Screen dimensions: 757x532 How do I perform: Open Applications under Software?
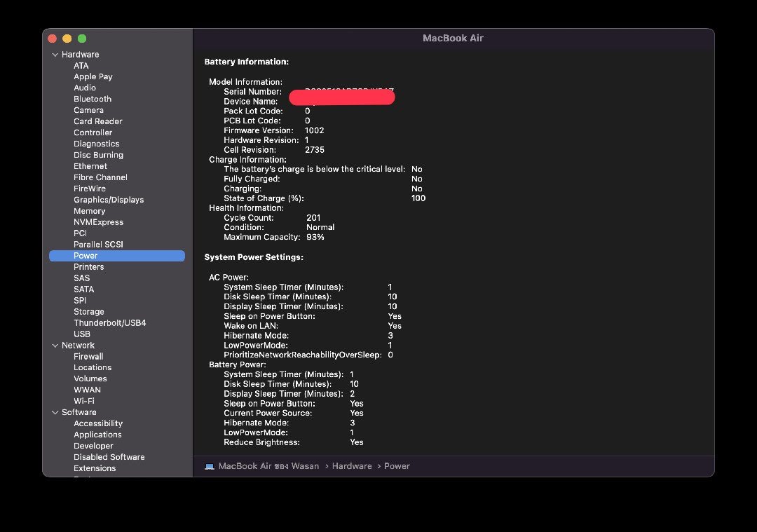click(x=97, y=435)
